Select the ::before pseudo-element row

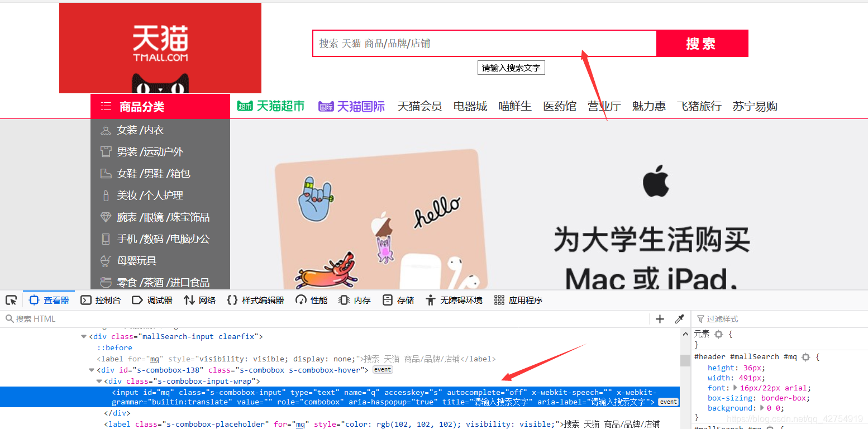115,347
